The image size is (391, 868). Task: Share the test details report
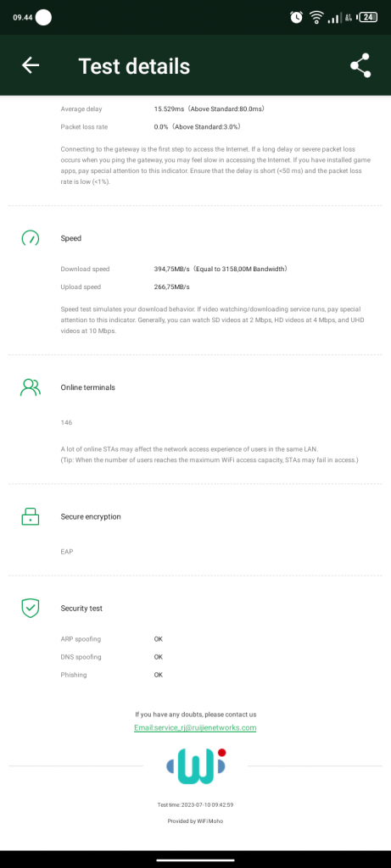(x=360, y=65)
